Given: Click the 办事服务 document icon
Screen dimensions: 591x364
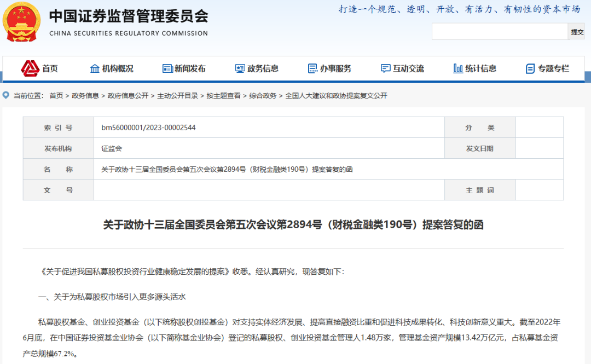Looking at the screenshot, I should (x=313, y=68).
